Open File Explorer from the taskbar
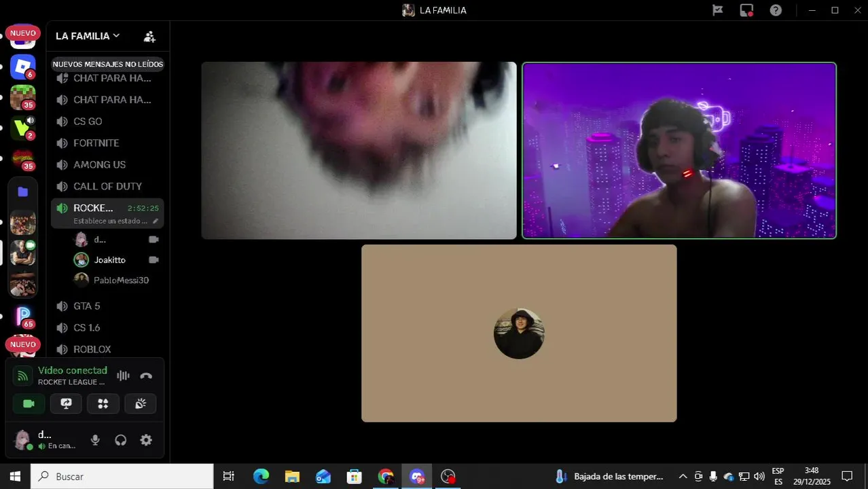Screen dimensions: 868x489 click(292, 477)
